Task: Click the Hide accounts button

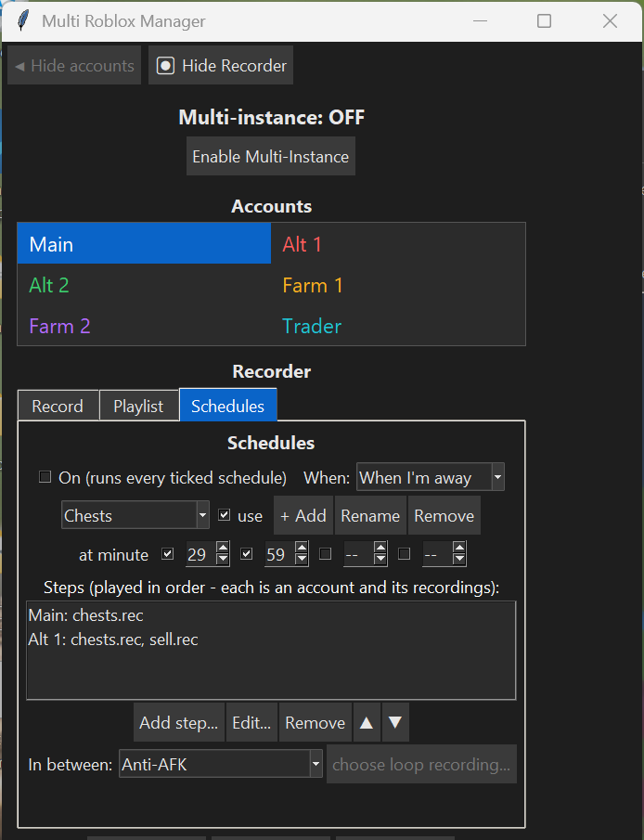Action: [x=74, y=65]
